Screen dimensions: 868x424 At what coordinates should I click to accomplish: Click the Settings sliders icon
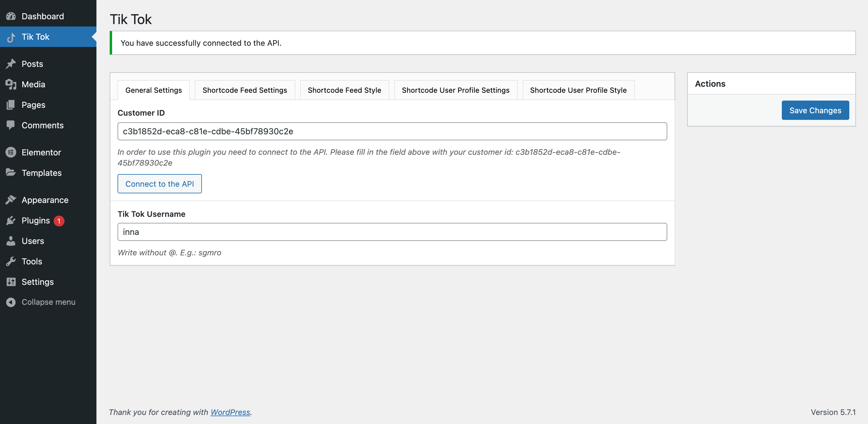click(x=11, y=282)
